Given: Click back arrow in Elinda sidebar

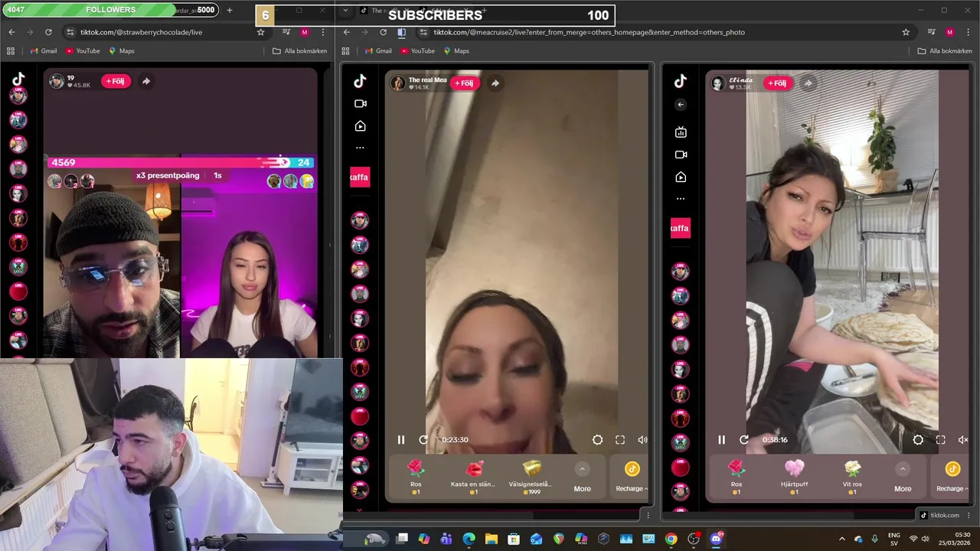Looking at the screenshot, I should pos(681,105).
